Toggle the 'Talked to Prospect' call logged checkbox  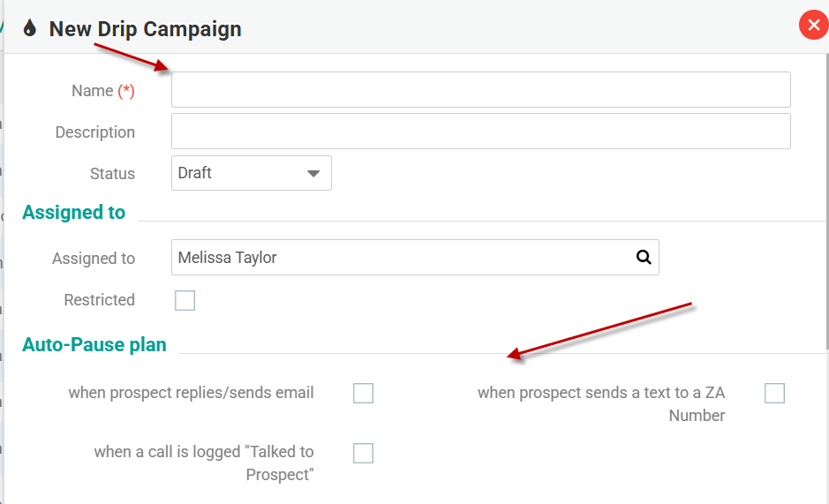point(363,454)
